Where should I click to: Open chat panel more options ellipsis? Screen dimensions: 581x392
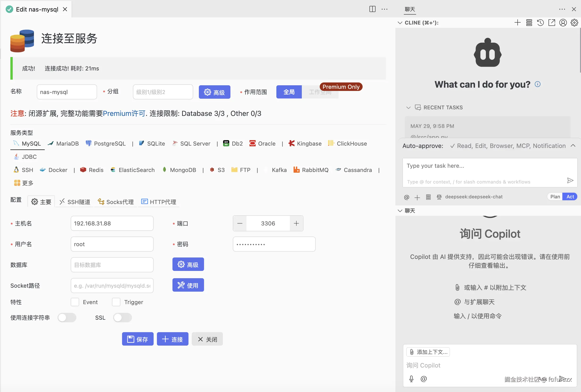562,9
